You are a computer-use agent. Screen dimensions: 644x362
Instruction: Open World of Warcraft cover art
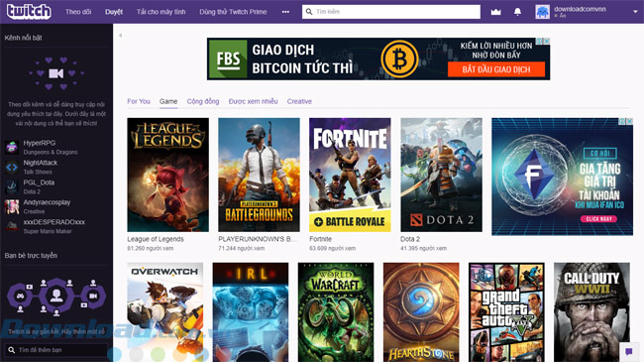pos(336,312)
